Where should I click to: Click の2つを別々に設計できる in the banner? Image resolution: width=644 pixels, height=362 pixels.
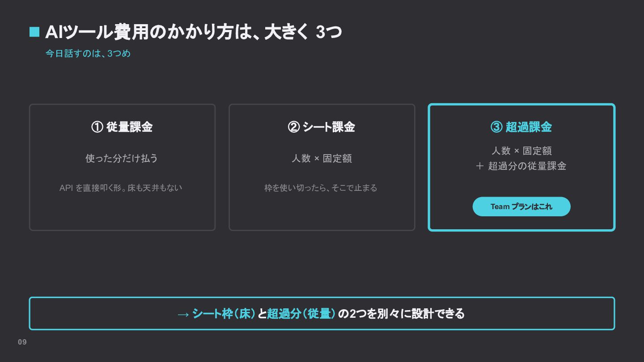pos(402,314)
